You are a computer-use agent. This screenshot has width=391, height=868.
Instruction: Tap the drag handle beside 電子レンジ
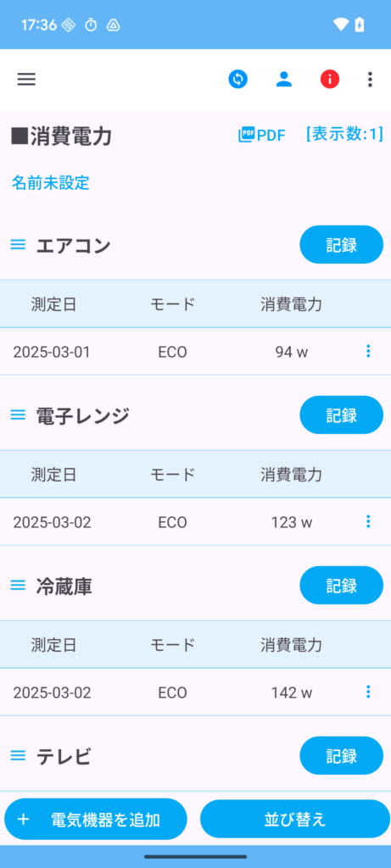coord(19,415)
